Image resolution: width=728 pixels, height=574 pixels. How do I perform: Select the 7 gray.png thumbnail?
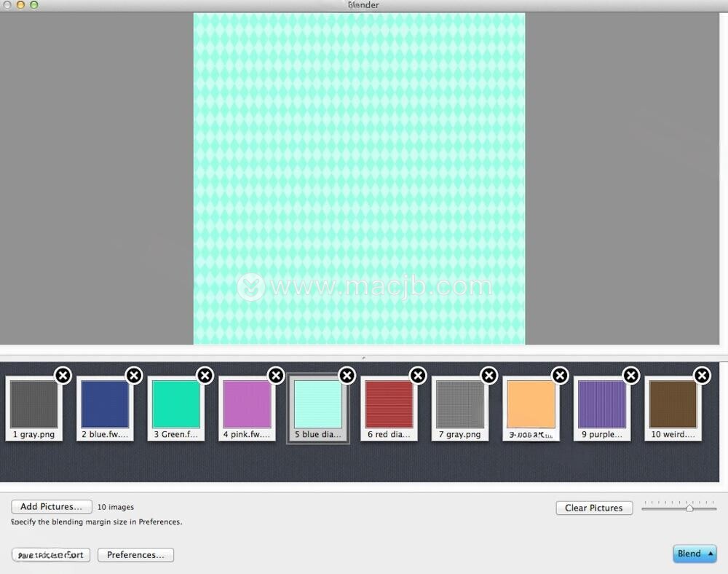[x=460, y=409]
